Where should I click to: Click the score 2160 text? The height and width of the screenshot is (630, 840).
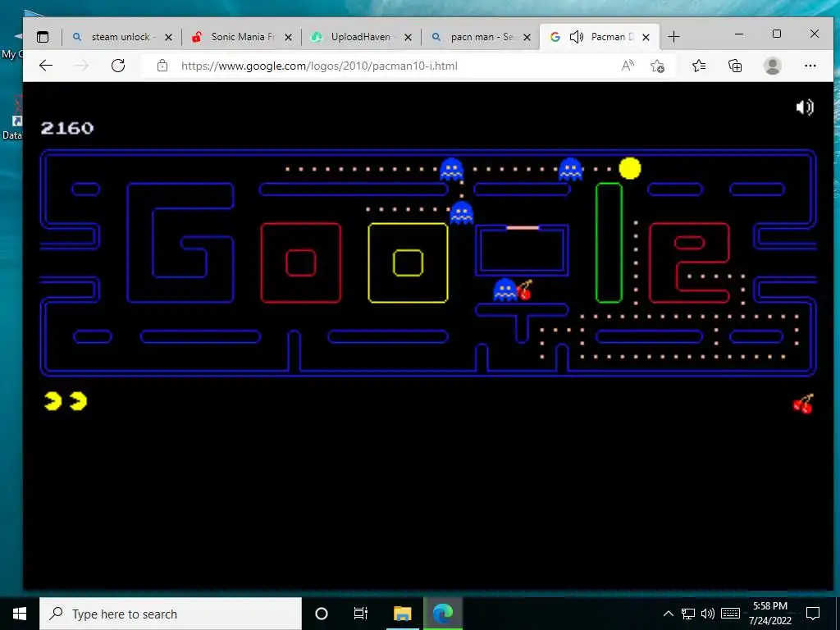click(67, 128)
